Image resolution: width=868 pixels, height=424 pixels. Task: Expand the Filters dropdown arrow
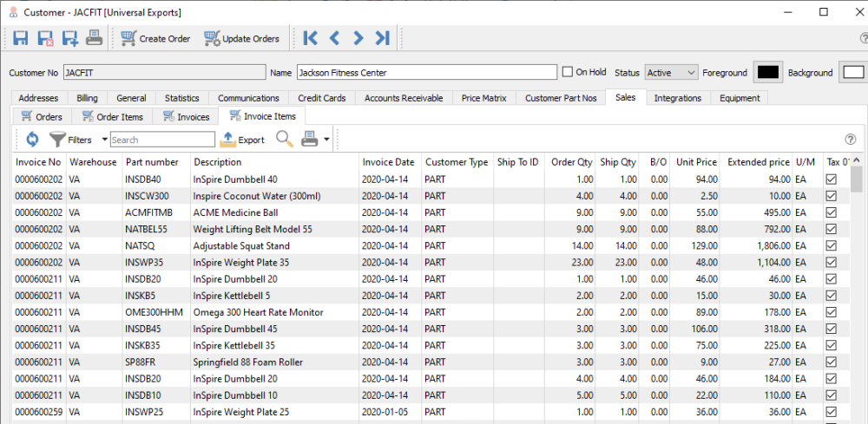tap(104, 139)
